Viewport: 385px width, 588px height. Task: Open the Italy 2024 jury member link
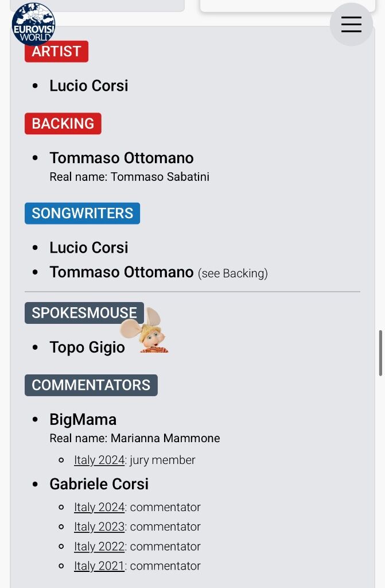99,460
